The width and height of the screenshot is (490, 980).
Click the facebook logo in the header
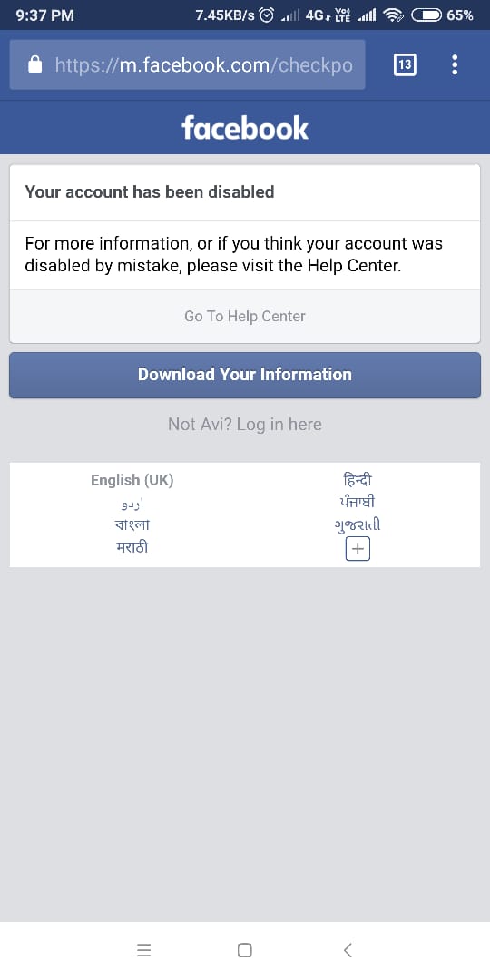click(x=245, y=128)
